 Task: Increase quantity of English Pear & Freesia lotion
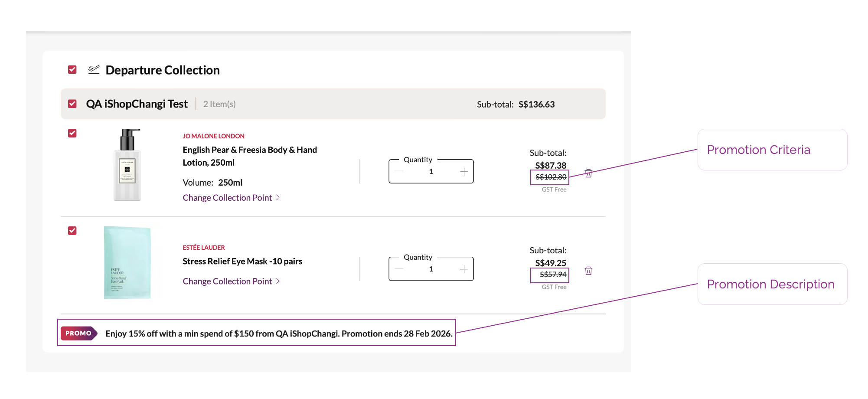tap(464, 172)
